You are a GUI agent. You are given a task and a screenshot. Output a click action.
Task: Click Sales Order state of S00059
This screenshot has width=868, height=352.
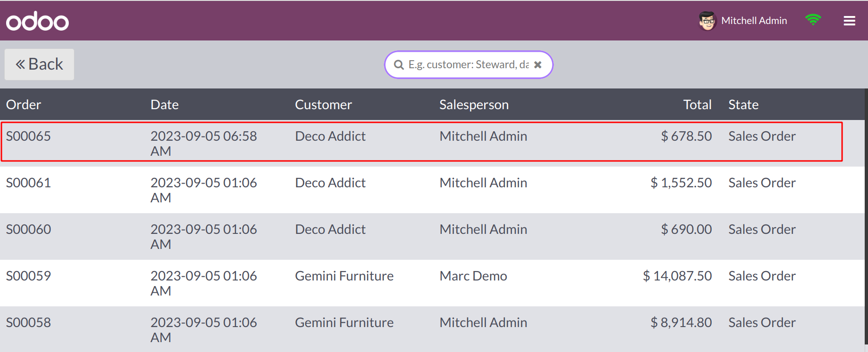762,276
